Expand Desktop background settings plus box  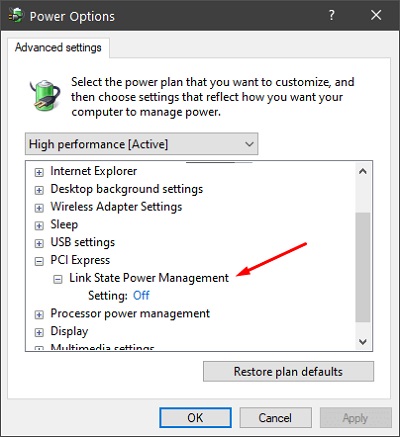(39, 190)
